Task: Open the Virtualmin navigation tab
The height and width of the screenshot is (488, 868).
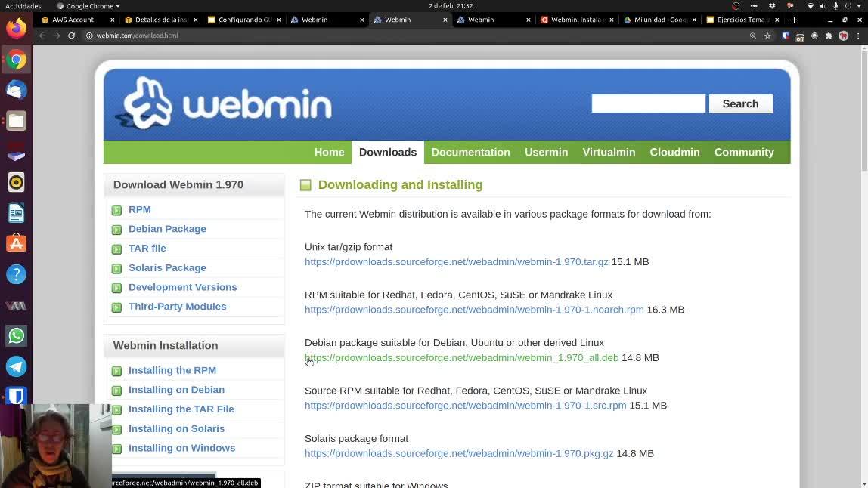Action: click(609, 152)
